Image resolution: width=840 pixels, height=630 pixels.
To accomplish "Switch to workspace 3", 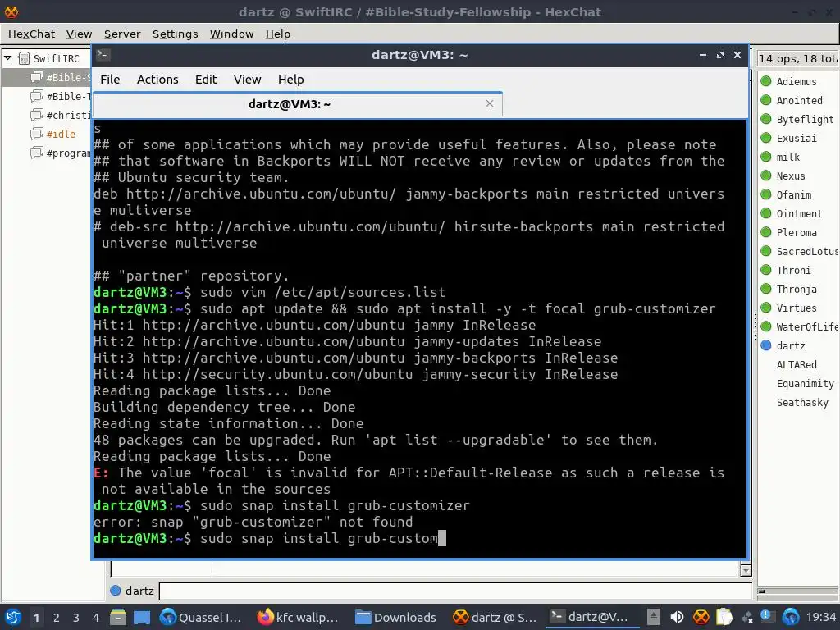I will coord(76,618).
